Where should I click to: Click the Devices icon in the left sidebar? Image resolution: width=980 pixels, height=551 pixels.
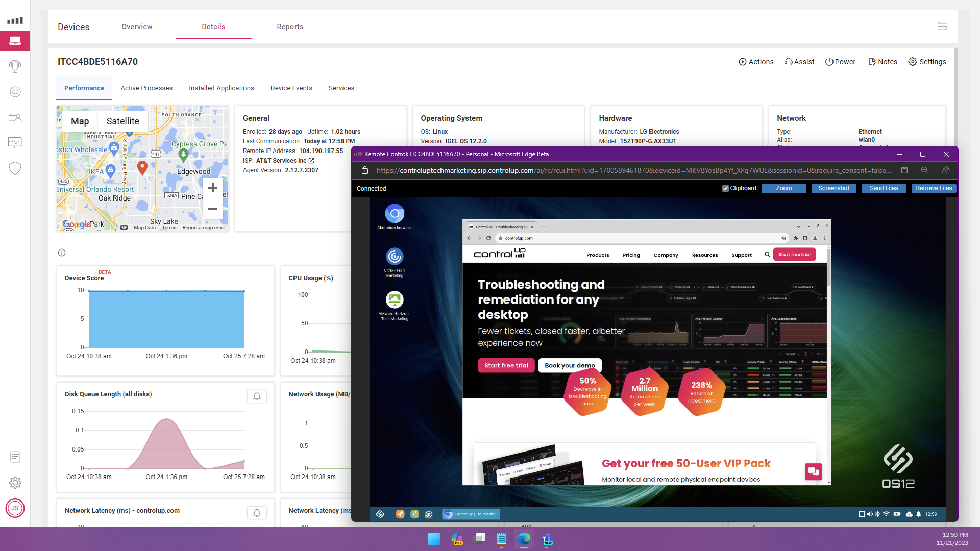coord(15,41)
